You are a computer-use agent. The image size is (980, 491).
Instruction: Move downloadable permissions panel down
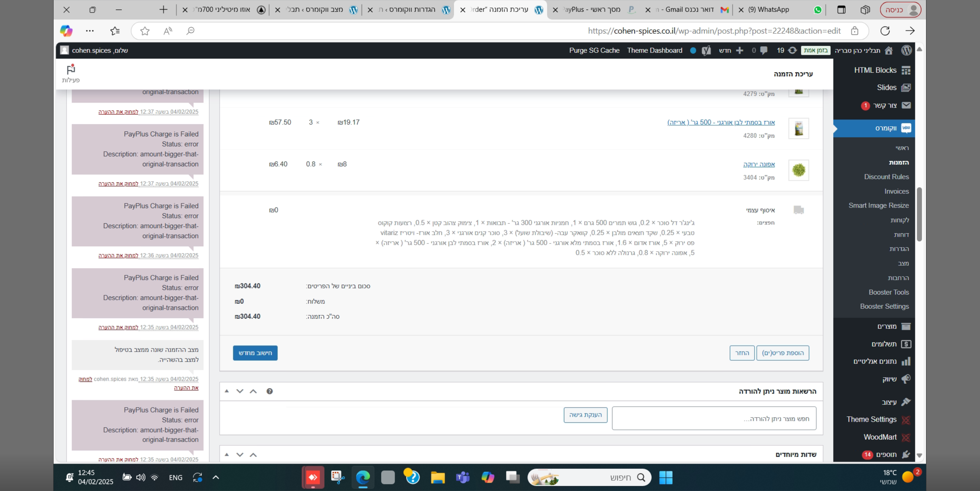click(x=240, y=391)
